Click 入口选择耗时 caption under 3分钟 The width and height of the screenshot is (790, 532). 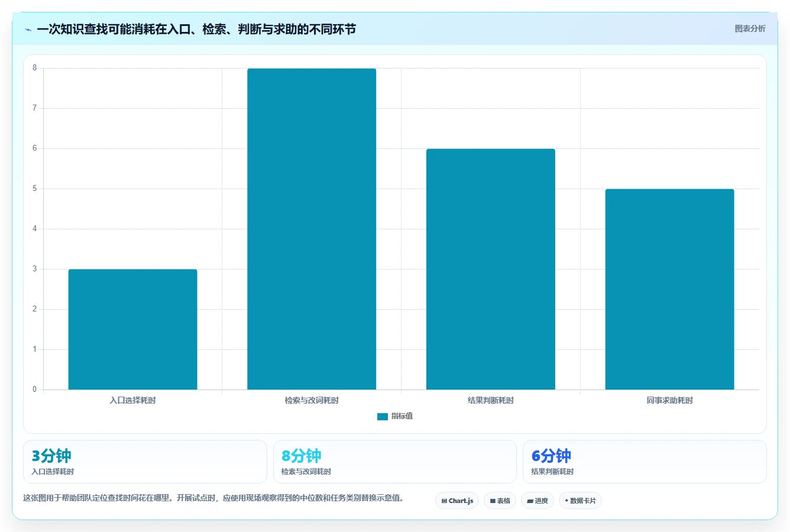53,472
